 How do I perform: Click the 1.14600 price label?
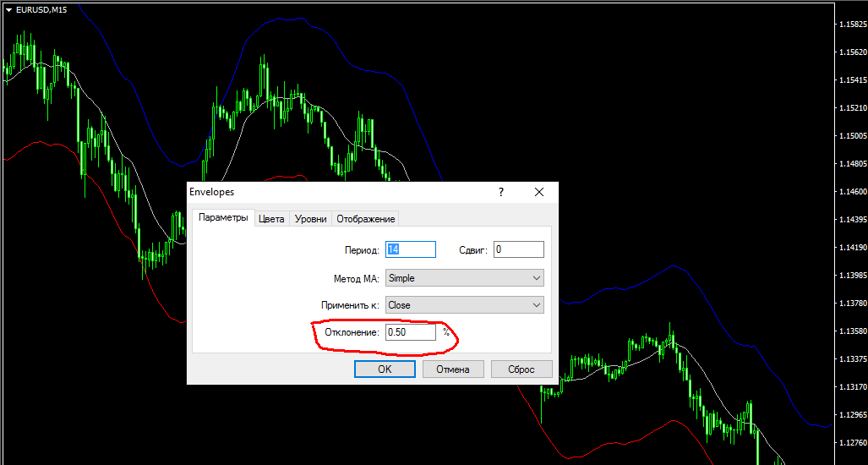coord(852,192)
